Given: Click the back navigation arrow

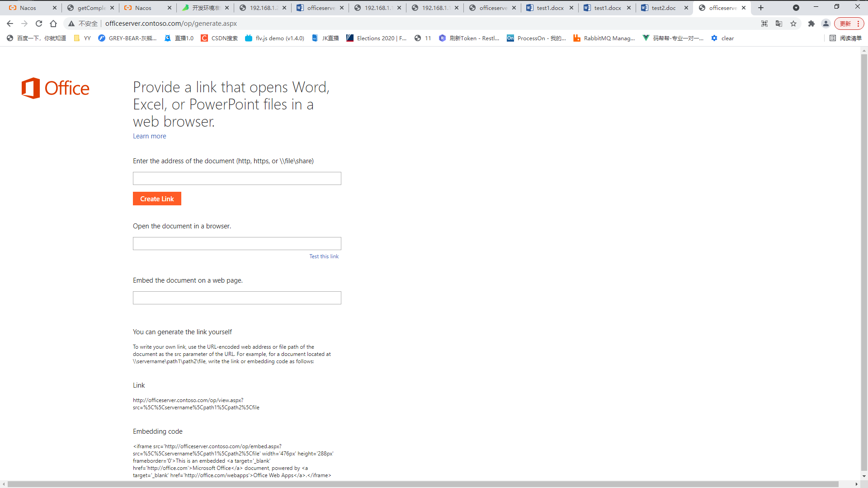Looking at the screenshot, I should [9, 24].
